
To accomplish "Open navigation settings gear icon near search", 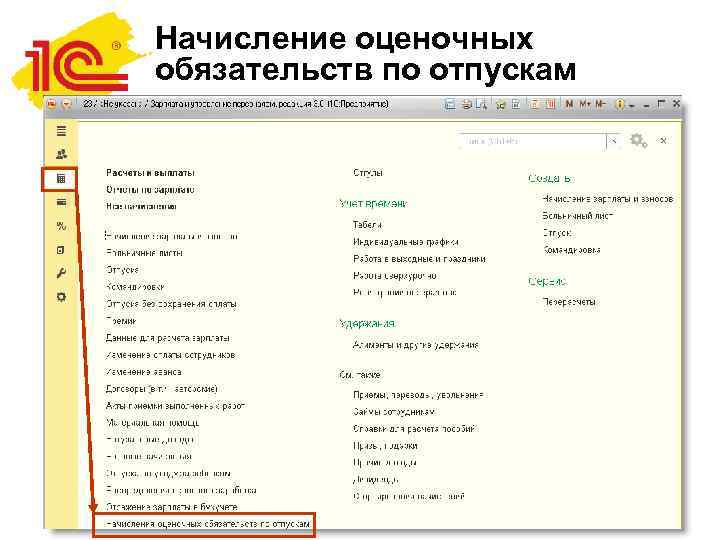I will (638, 141).
